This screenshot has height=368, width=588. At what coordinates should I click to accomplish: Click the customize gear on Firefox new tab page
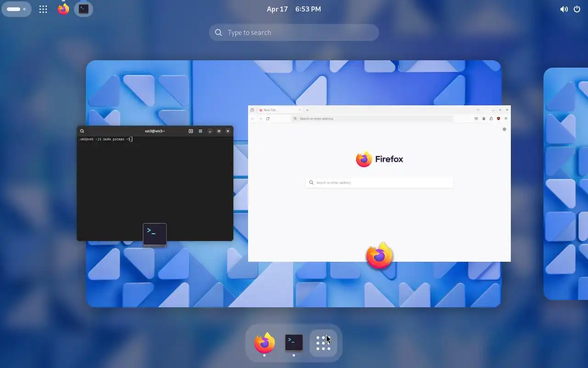504,129
